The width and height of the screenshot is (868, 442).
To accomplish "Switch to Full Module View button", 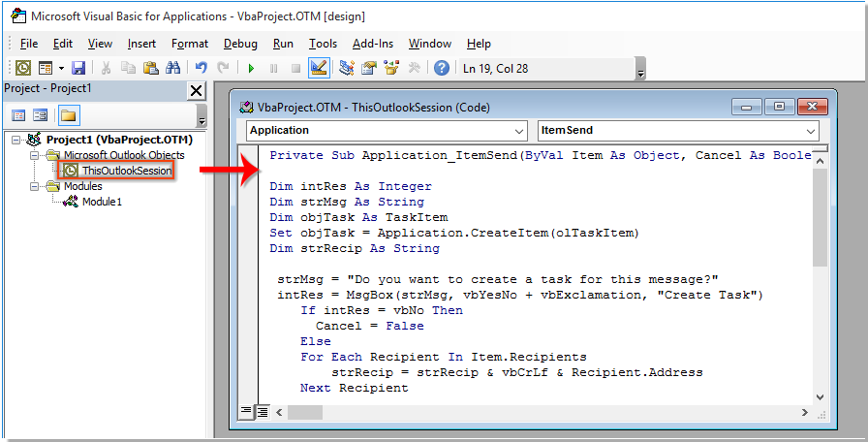I will click(x=262, y=412).
